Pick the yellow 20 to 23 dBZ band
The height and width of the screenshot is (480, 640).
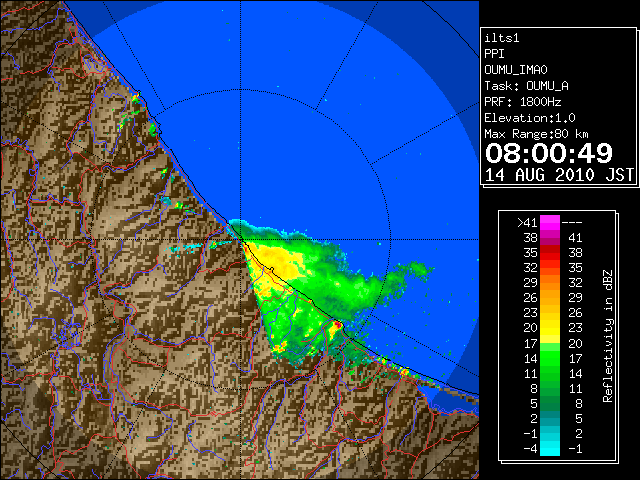pyautogui.click(x=550, y=328)
